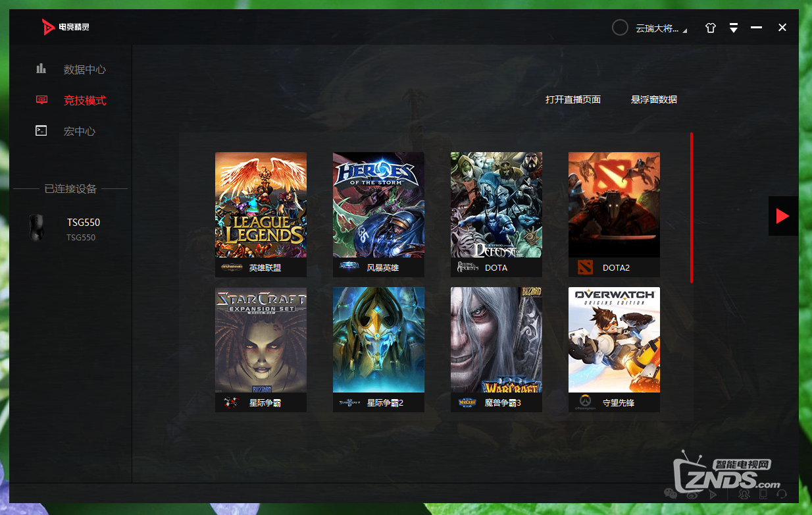Click the small DOTA logo icon beside DOTA label
Viewport: 812px width, 515px height.
tap(467, 267)
